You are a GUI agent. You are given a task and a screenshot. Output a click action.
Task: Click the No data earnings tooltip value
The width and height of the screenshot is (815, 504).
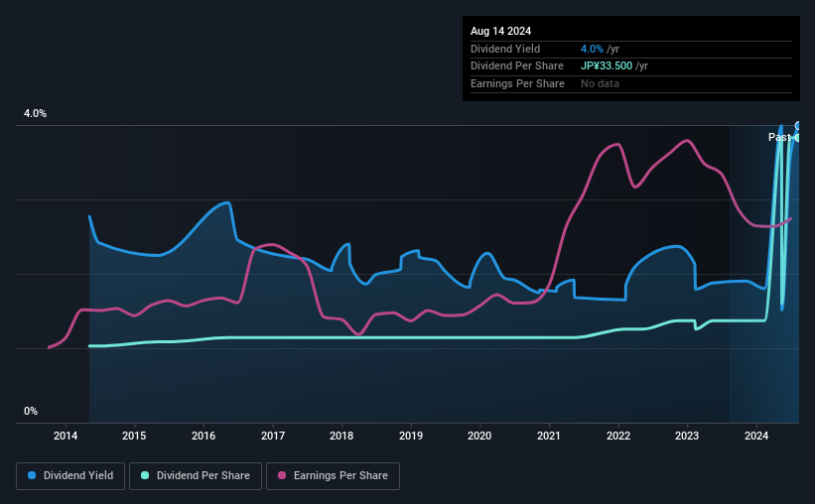600,83
